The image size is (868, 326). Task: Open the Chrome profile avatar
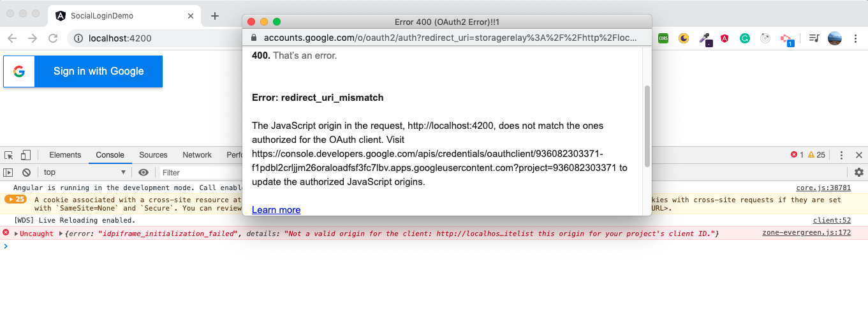click(835, 38)
